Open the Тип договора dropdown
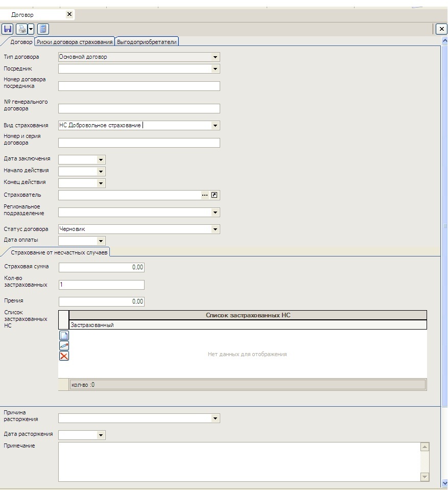The image size is (448, 490). [x=215, y=57]
